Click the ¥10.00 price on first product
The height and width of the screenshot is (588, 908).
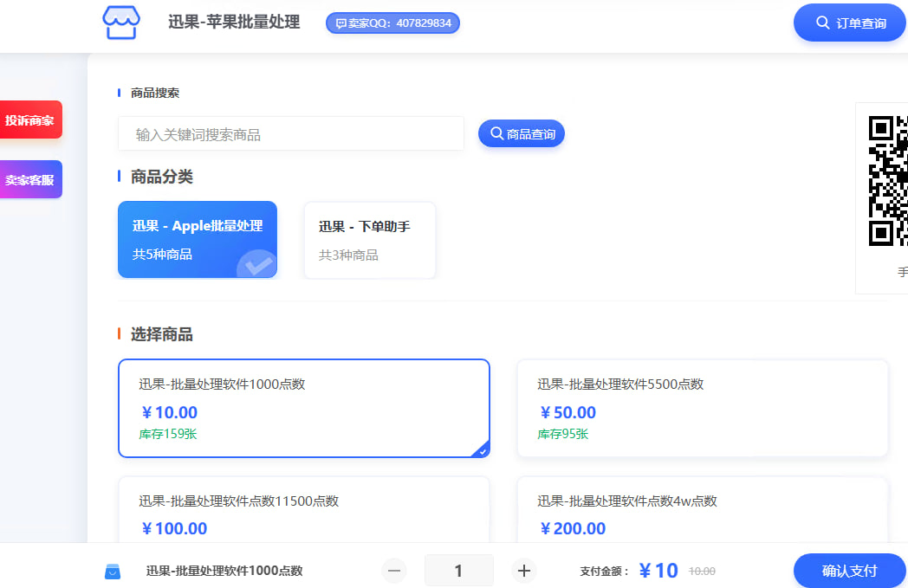click(x=169, y=412)
